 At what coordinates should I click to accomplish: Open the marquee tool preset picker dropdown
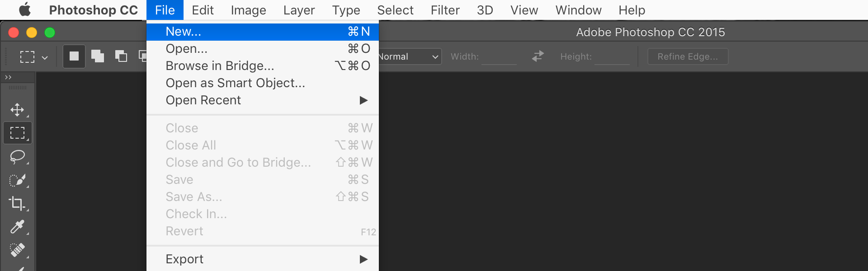[x=33, y=57]
